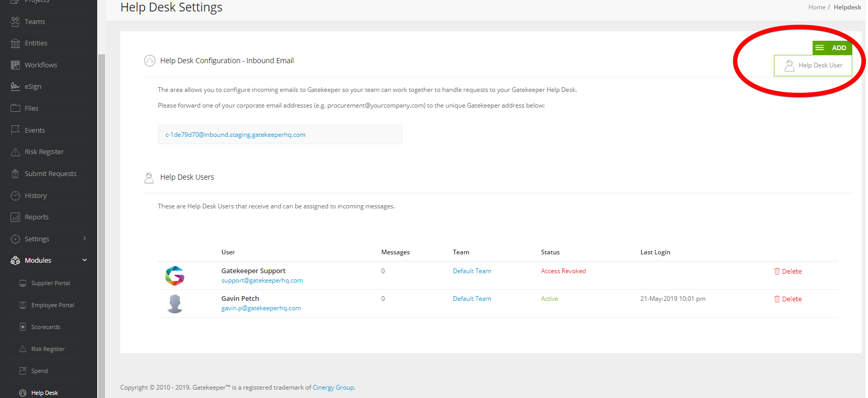Click the Submit Requests clipboard icon
868x398 pixels.
pos(15,173)
